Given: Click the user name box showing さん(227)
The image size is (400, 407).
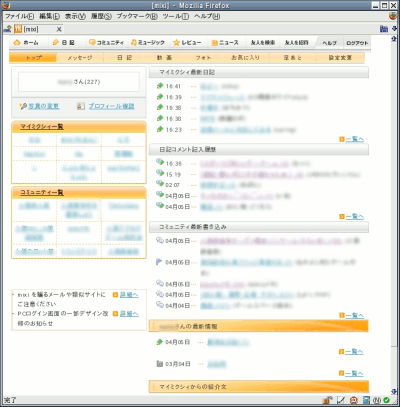Looking at the screenshot, I should coord(79,82).
